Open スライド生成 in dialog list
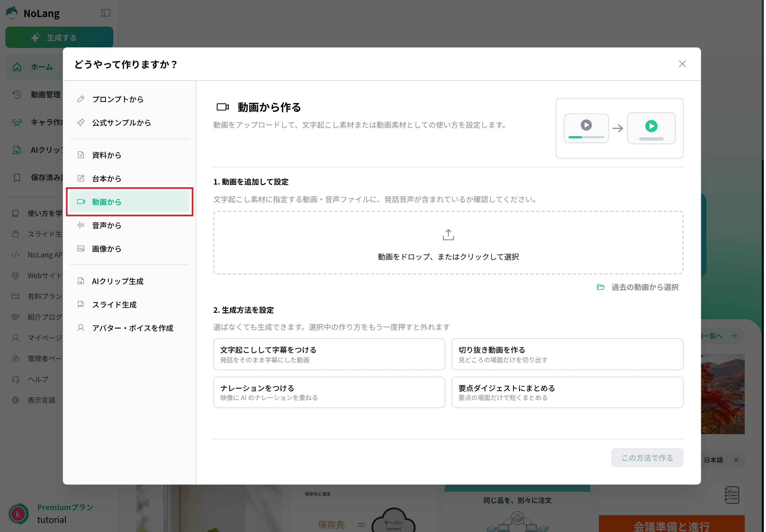 129,304
